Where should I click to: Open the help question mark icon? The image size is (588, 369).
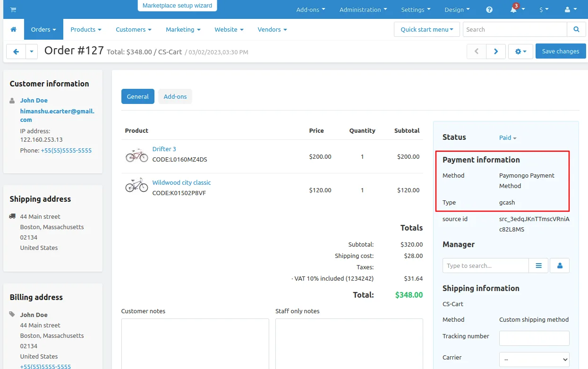(489, 9)
